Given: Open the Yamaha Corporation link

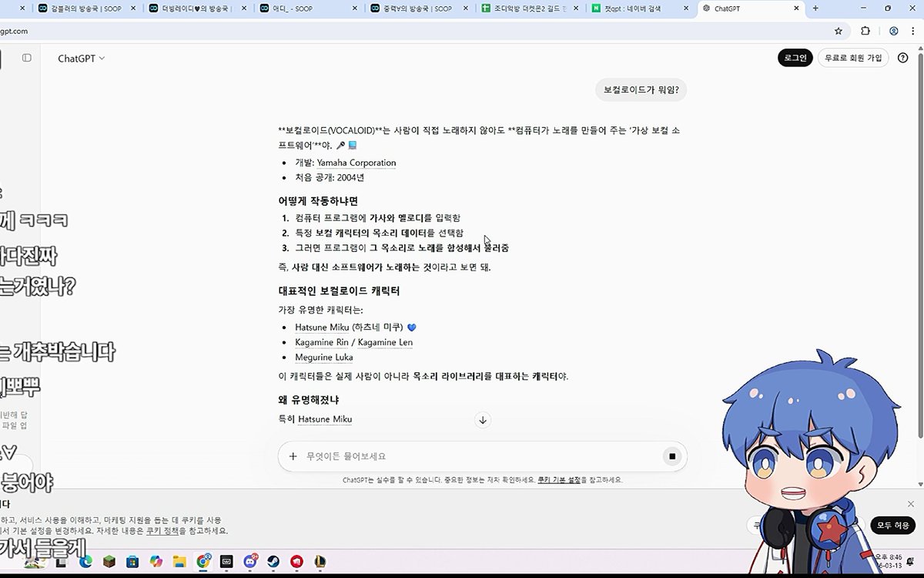Looking at the screenshot, I should point(357,163).
